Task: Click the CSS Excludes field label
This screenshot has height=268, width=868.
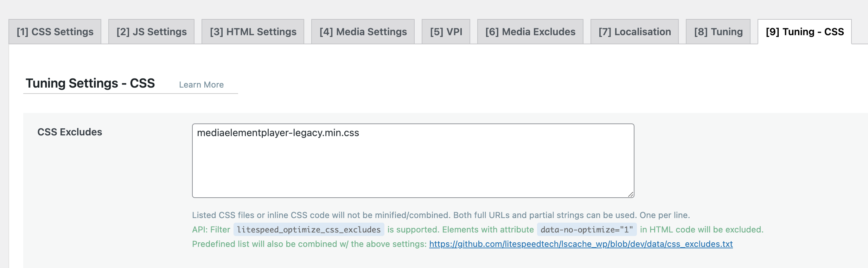Action: [x=70, y=132]
